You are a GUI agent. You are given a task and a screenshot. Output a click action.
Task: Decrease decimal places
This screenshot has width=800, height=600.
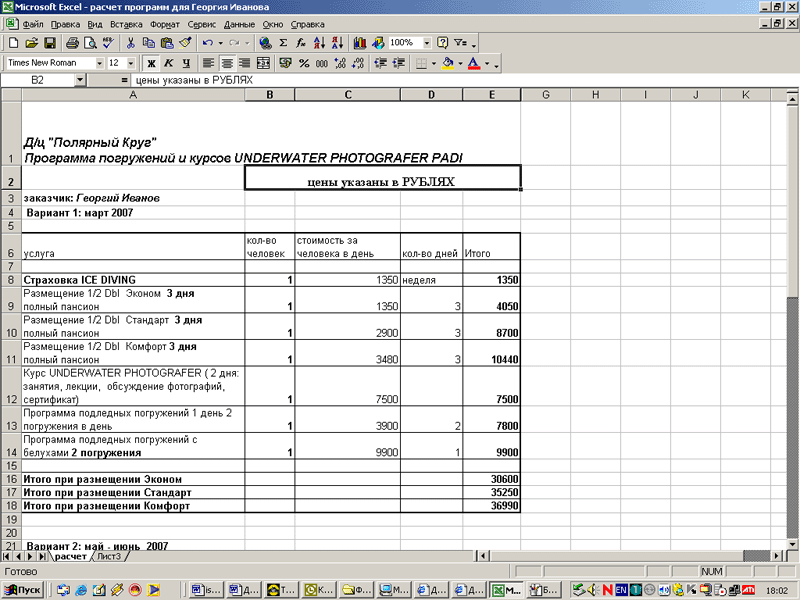tap(358, 63)
